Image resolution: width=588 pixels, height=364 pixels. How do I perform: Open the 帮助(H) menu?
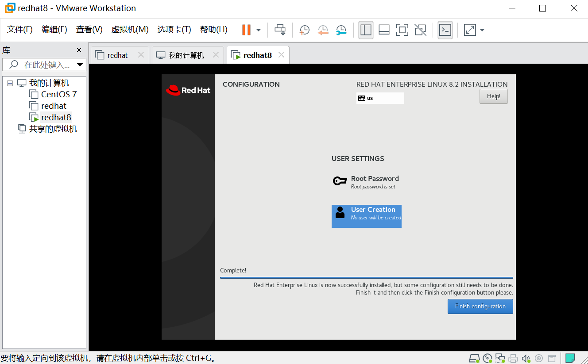tap(213, 30)
